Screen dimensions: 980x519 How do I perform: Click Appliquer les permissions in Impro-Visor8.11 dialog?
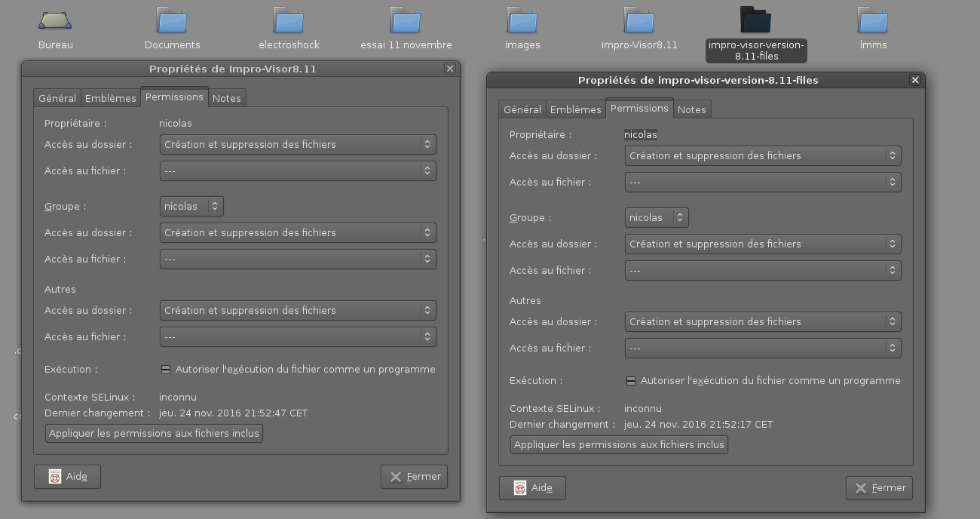(154, 433)
